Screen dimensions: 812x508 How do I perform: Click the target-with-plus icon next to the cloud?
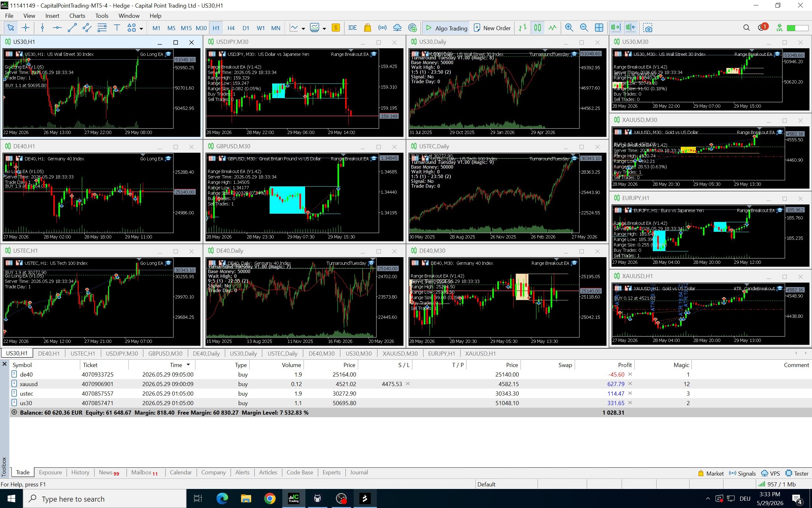click(412, 28)
